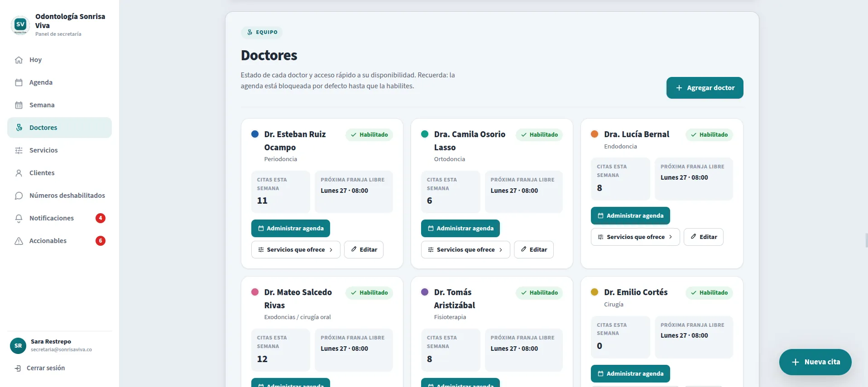Click the red badge showing 6 accionables
Image resolution: width=868 pixels, height=387 pixels.
[x=101, y=241]
